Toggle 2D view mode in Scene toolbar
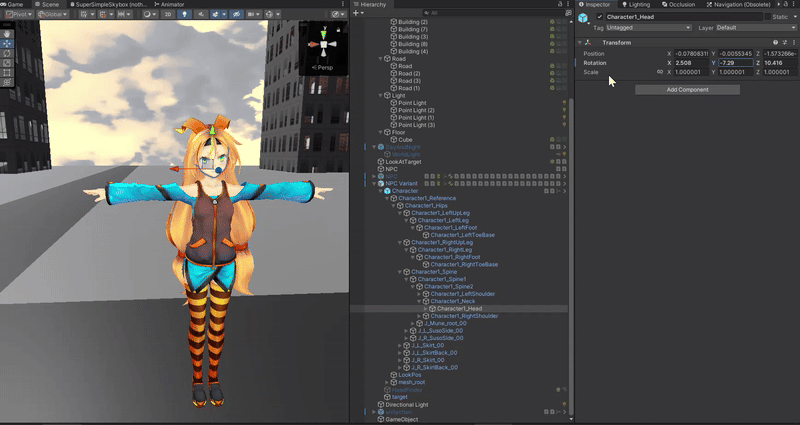Screen dimensions: 800x425 (x=168, y=14)
